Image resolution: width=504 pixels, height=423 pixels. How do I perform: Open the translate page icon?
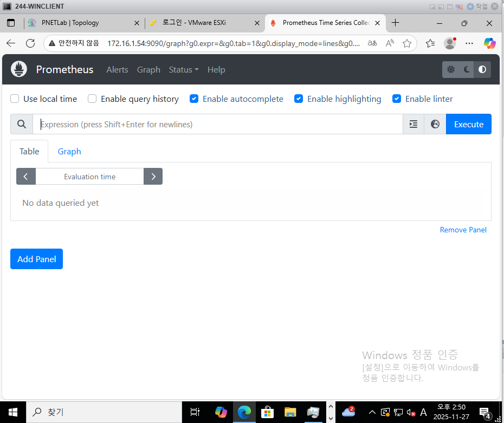pyautogui.click(x=372, y=43)
